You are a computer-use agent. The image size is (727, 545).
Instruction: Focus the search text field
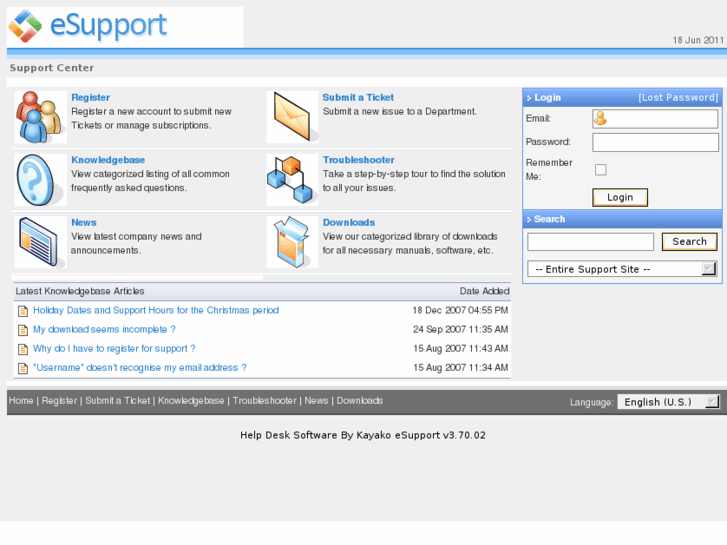(590, 242)
